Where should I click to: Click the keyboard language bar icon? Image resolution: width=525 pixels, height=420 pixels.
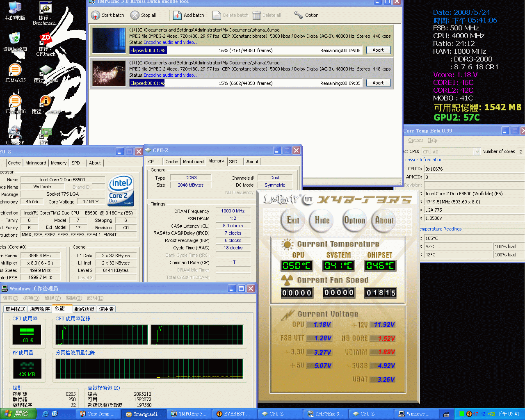tap(446, 414)
